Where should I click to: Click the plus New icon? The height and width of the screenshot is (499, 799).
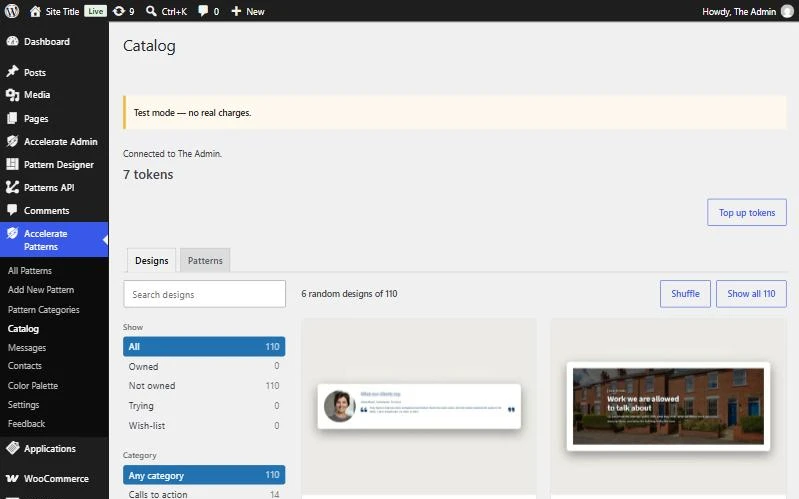(x=236, y=11)
